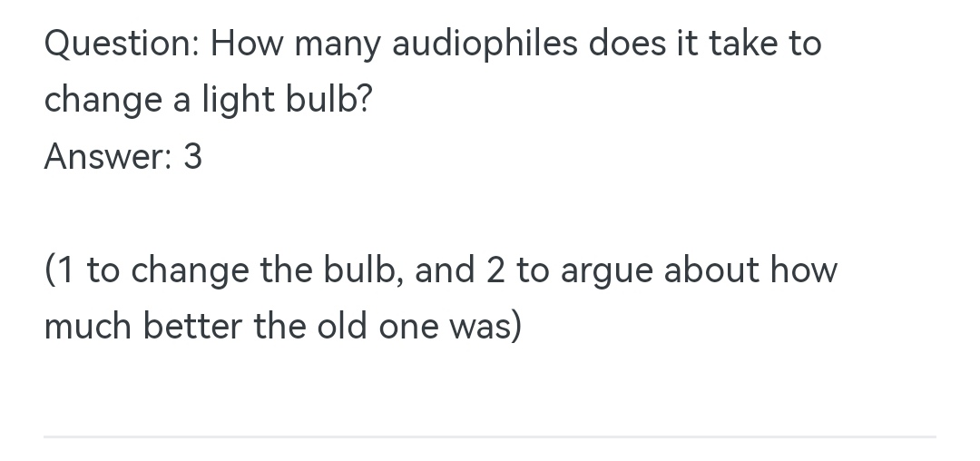Click the word "and" in the explanation
Viewport: 980px width, 461px height.
(x=446, y=270)
